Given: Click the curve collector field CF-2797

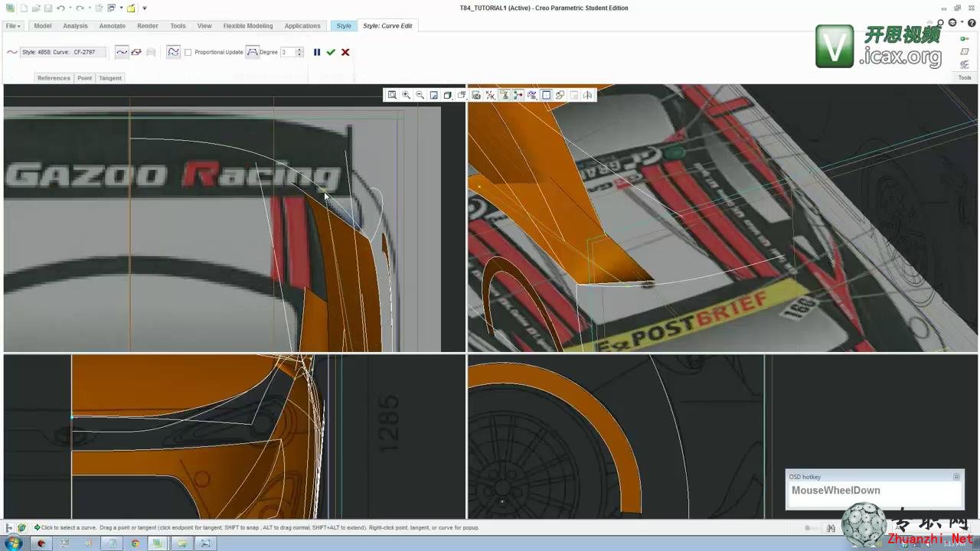Looking at the screenshot, I should (x=63, y=52).
